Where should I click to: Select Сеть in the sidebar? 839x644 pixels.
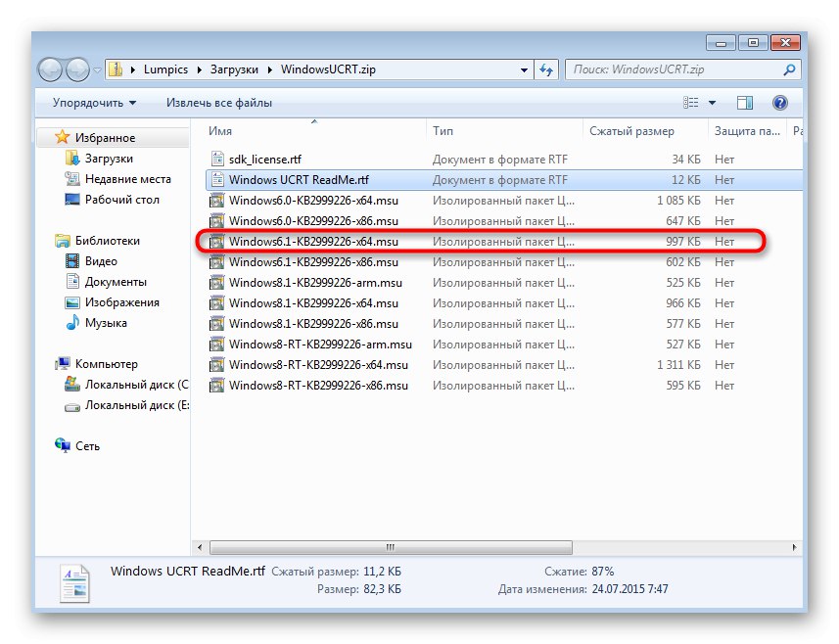tap(87, 446)
